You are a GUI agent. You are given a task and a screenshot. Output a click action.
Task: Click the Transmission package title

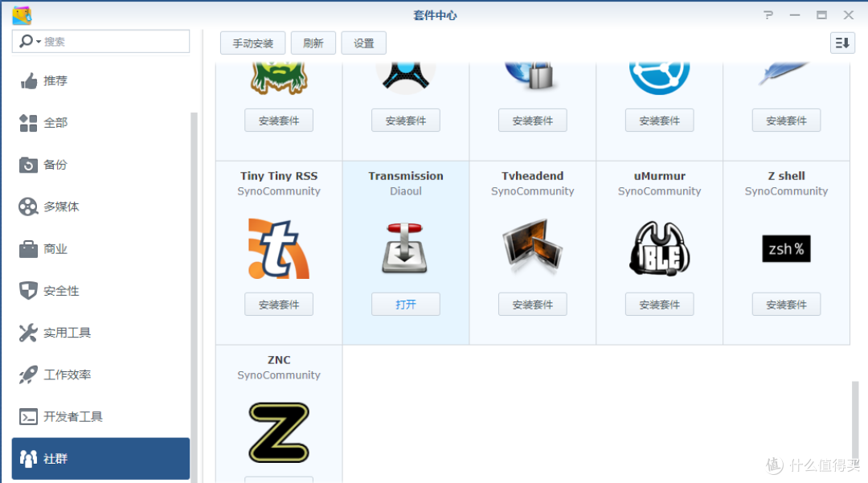pos(406,176)
